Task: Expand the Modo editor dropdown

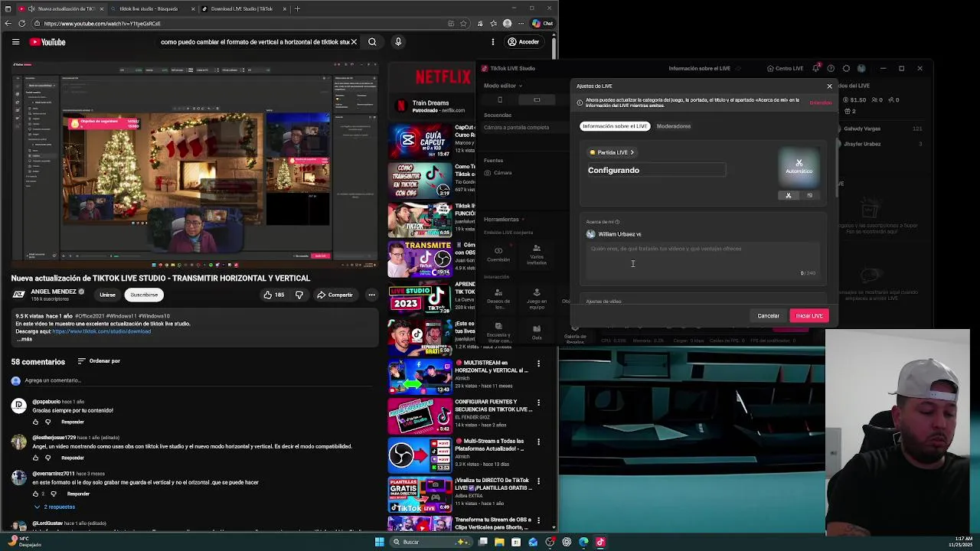Action: tap(503, 86)
